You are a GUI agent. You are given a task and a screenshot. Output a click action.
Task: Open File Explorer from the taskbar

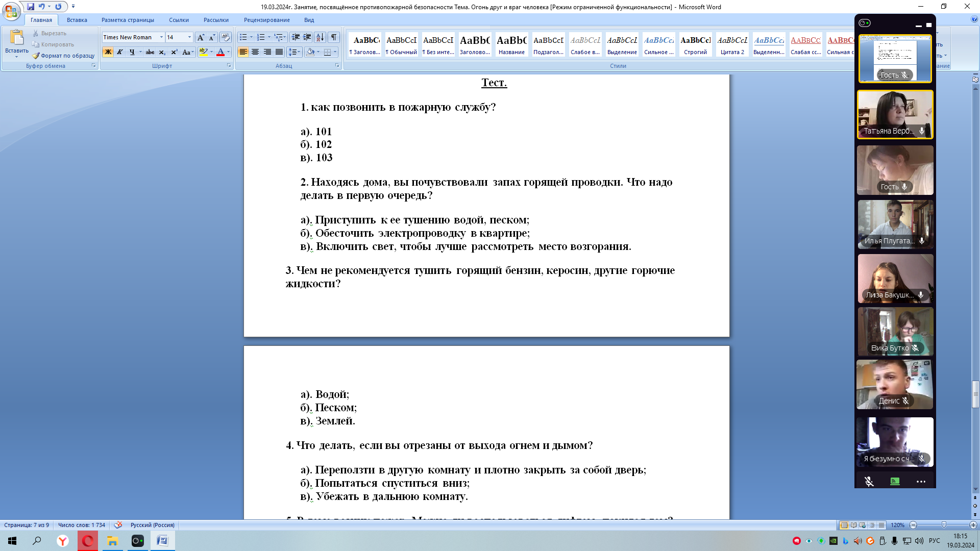pyautogui.click(x=112, y=541)
